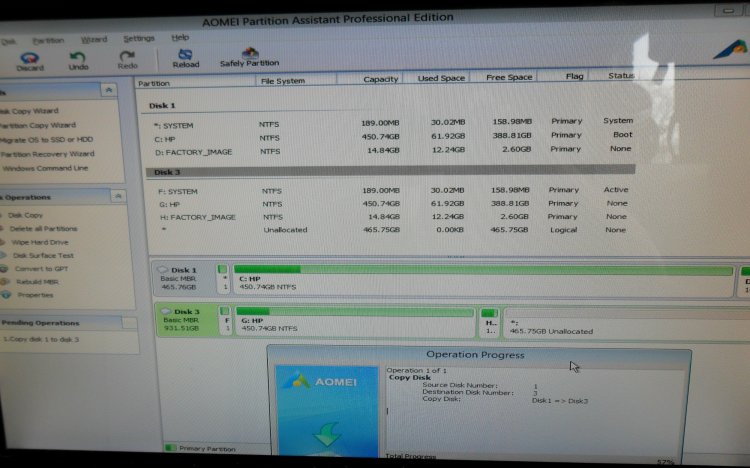Click the Discard toolbar icon
Image resolution: width=750 pixels, height=468 pixels.
tap(30, 62)
